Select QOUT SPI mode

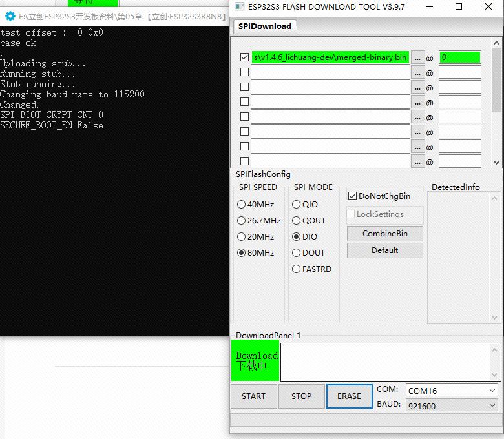point(309,220)
